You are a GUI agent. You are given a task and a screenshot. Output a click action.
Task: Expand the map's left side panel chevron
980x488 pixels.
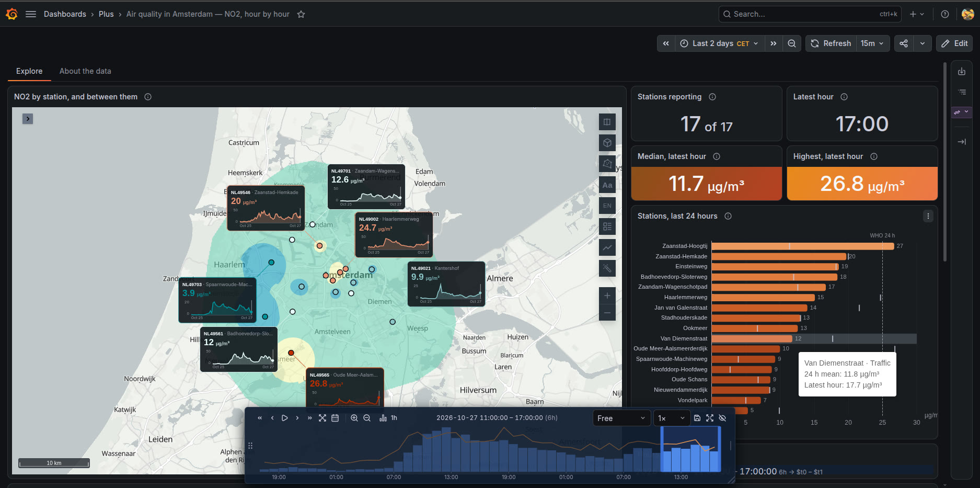pos(28,119)
